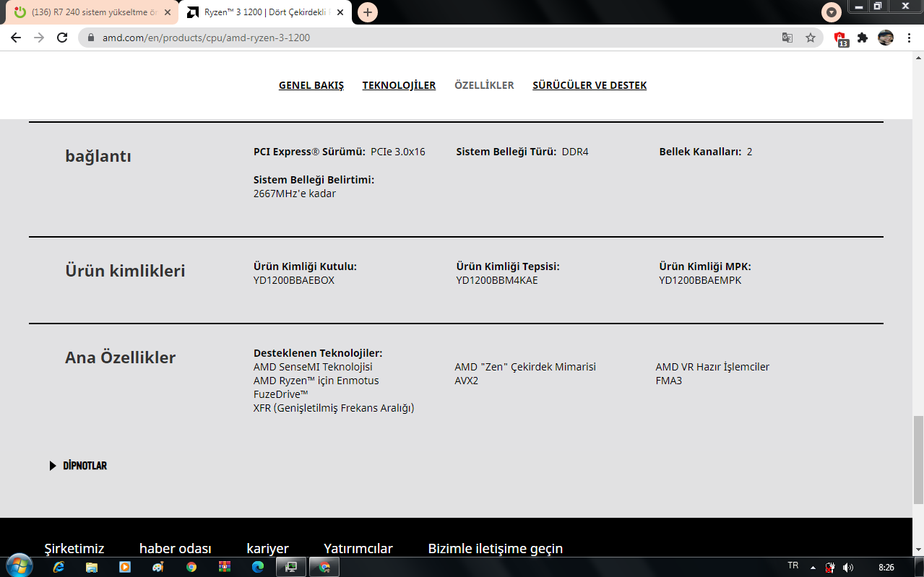Click the XFR (Genişletilmiş Frekans Aralığı) text
Image resolution: width=924 pixels, height=577 pixels.
(x=334, y=408)
